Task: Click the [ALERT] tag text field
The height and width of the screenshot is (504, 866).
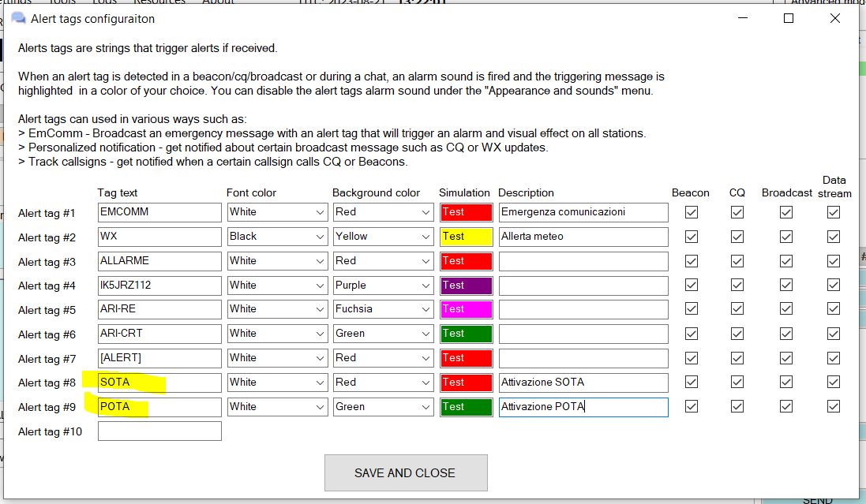Action: (159, 358)
